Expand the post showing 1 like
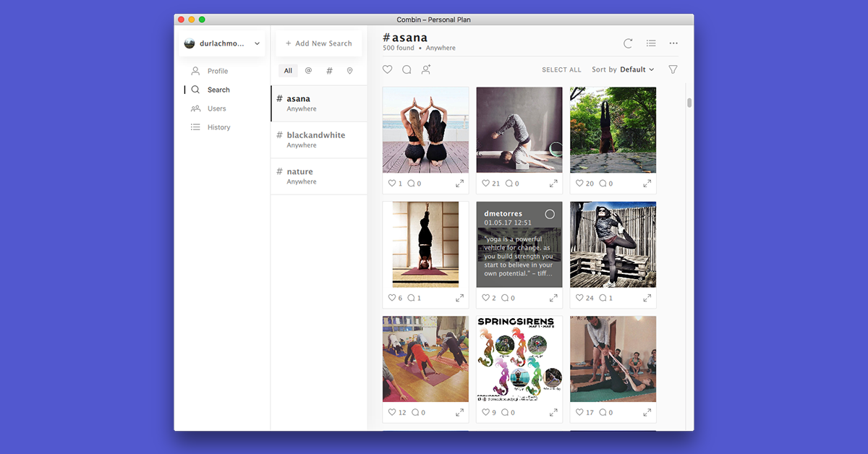This screenshot has height=454, width=868. tap(459, 184)
